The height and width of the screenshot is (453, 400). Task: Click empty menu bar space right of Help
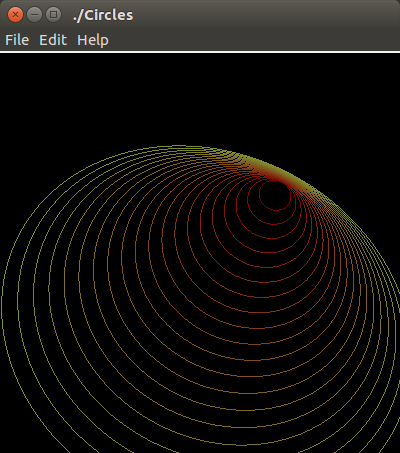click(253, 40)
